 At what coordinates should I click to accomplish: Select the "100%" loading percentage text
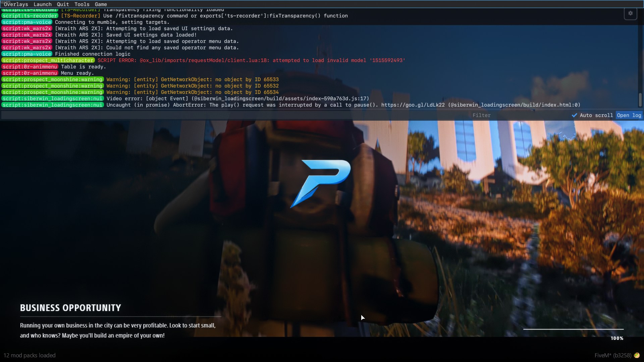tap(617, 338)
